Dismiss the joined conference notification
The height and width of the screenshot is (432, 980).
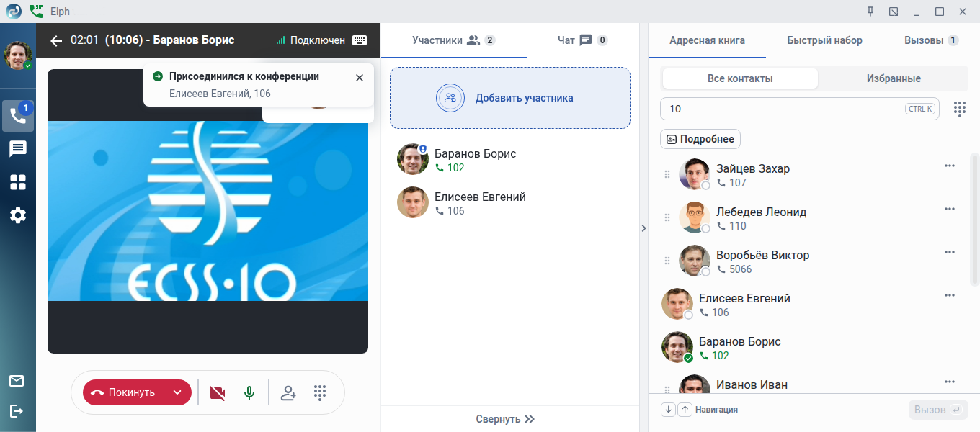tap(360, 78)
